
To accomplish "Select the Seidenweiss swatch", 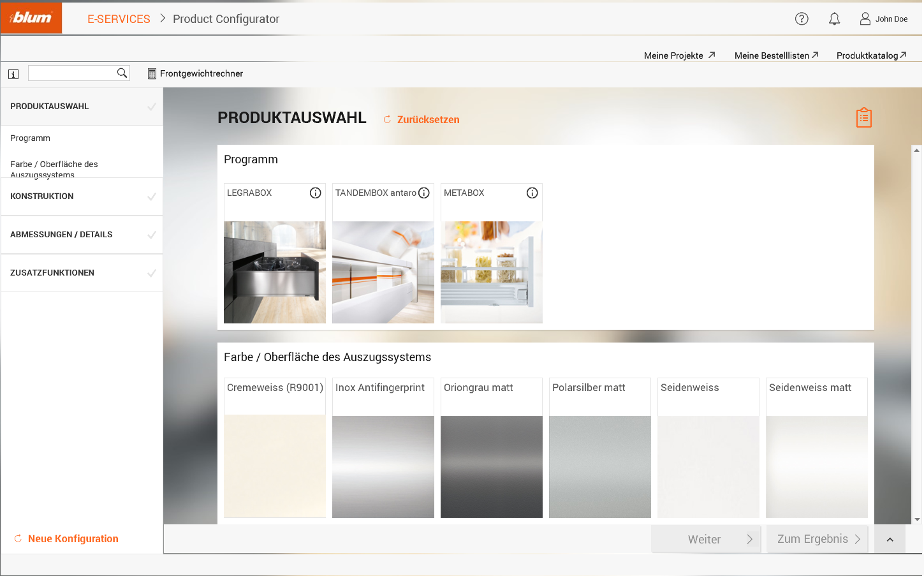I will (x=708, y=467).
